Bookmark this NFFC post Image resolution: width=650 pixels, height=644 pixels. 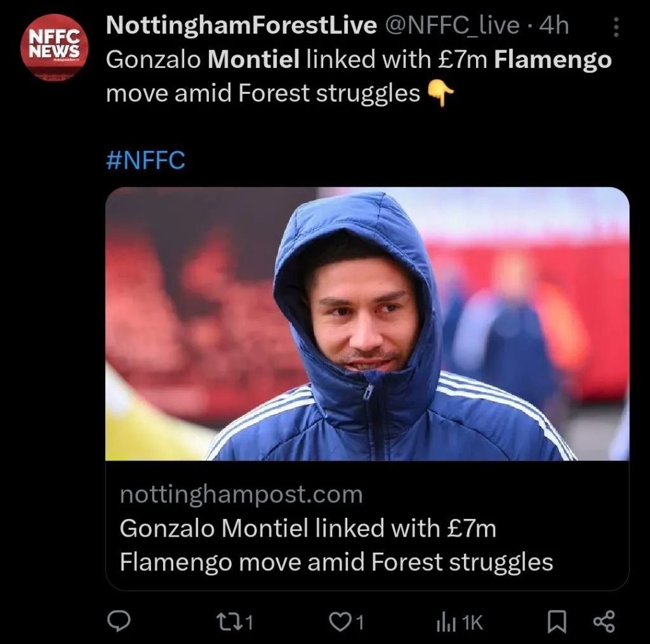(x=557, y=622)
